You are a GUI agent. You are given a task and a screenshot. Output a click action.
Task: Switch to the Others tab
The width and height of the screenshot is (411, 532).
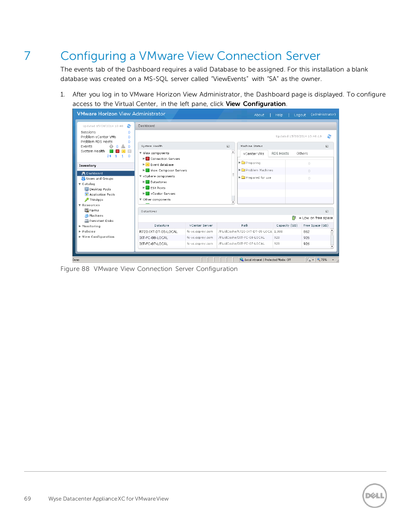[302, 154]
